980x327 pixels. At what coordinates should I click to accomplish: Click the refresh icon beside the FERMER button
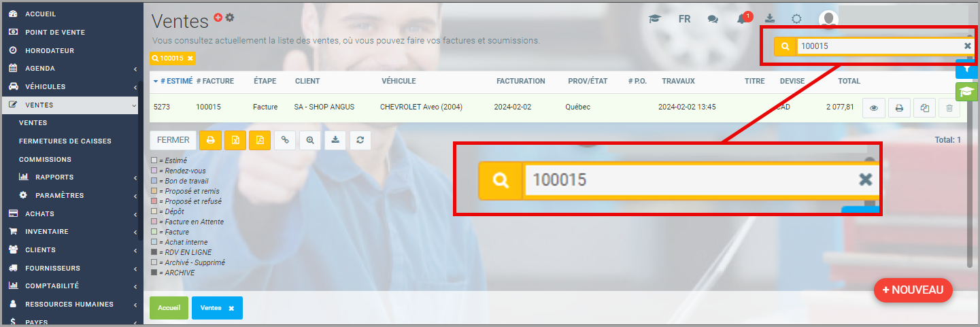click(360, 140)
